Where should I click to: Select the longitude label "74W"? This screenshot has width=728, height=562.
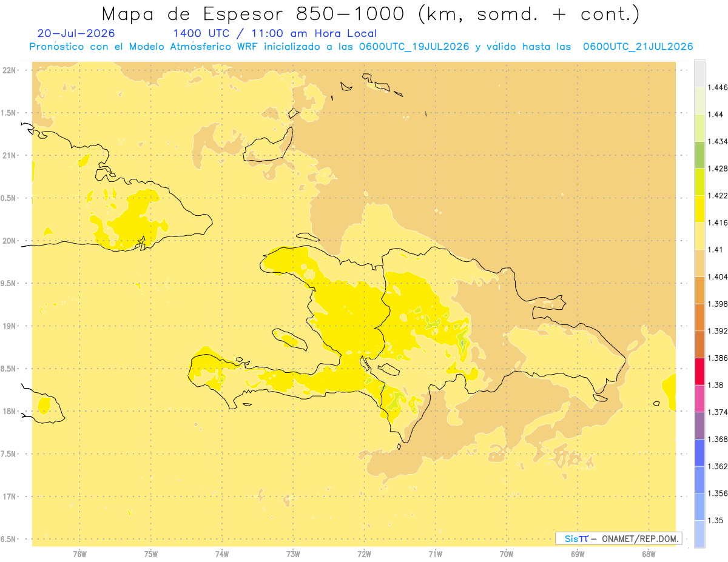click(222, 554)
